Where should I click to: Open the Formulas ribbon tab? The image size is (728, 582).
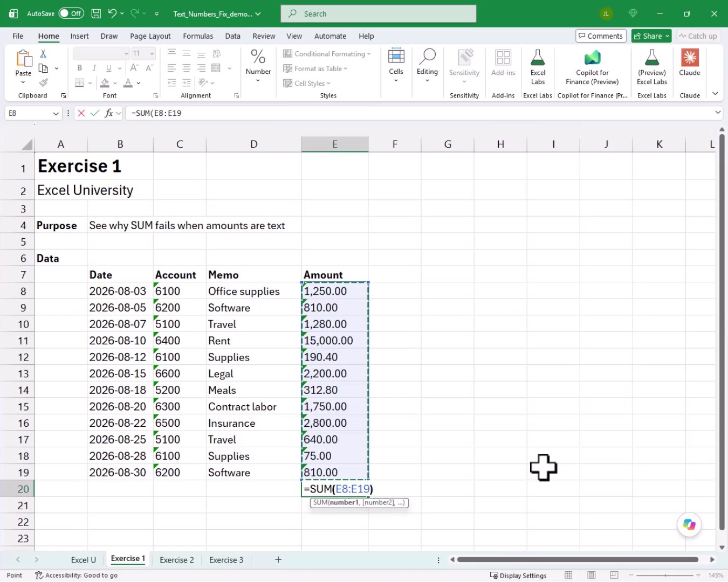click(x=198, y=36)
